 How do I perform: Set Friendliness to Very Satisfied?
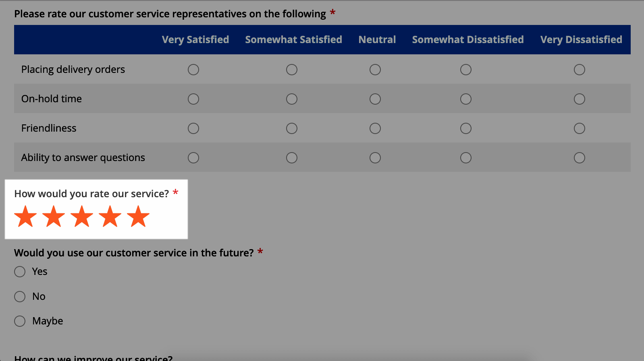click(x=193, y=128)
